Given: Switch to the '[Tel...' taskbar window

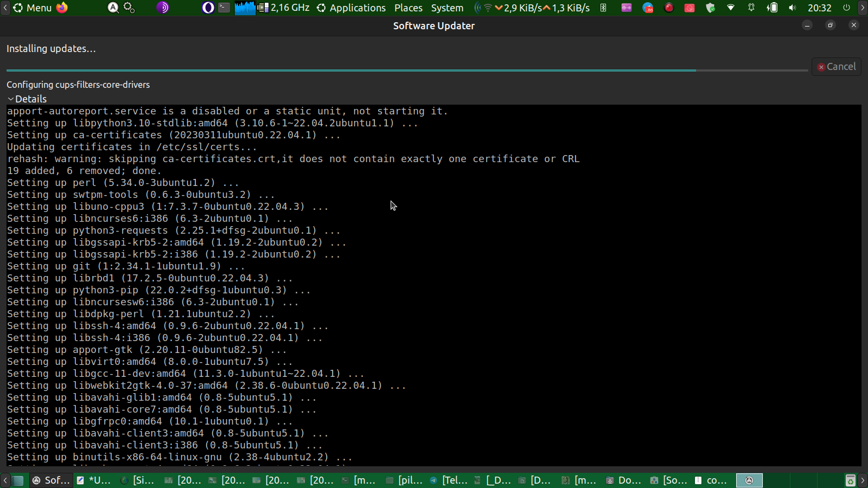Looking at the screenshot, I should (449, 480).
